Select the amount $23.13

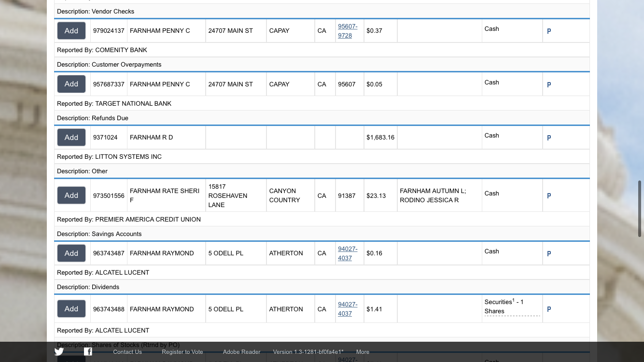point(376,196)
